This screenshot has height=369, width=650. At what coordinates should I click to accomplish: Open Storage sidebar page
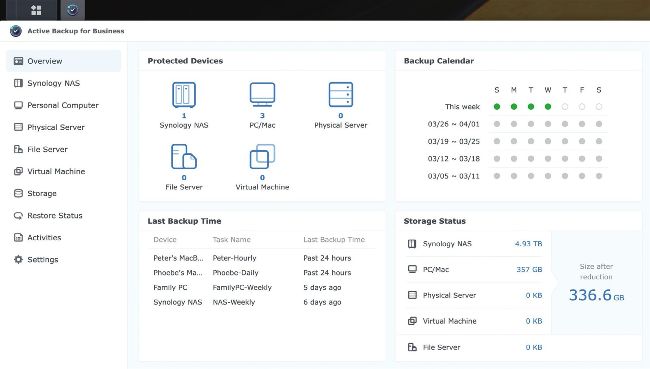point(63,193)
